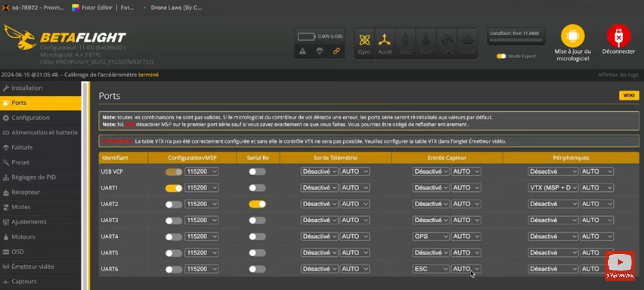This screenshot has height=290, width=644.
Task: Click the warning triangle icon under battery
Action: point(302,51)
